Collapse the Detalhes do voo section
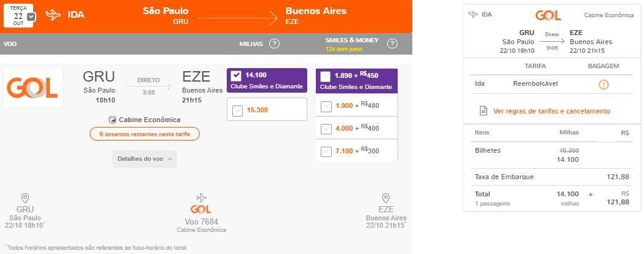Screen dimensions: 644x254 tap(144, 159)
